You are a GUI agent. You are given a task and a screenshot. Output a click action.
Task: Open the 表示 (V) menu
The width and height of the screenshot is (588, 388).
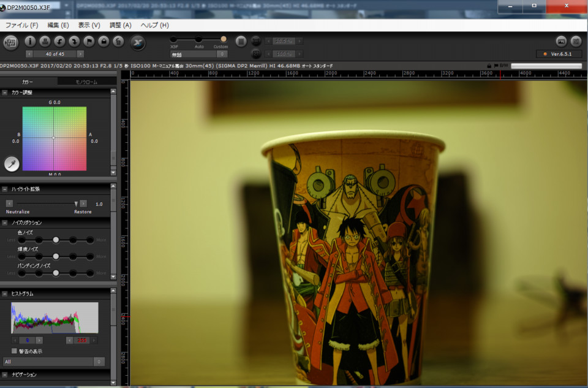pyautogui.click(x=89, y=25)
